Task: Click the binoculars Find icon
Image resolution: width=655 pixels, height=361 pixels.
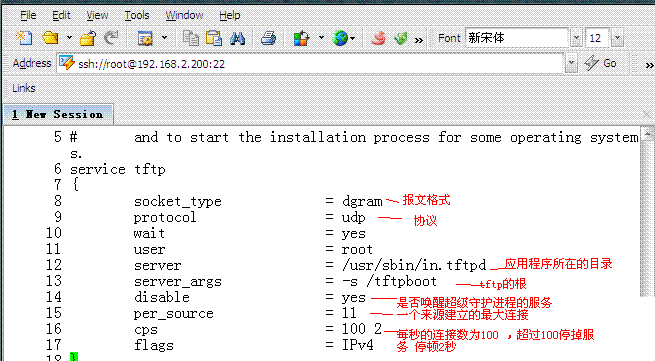Action: point(237,38)
